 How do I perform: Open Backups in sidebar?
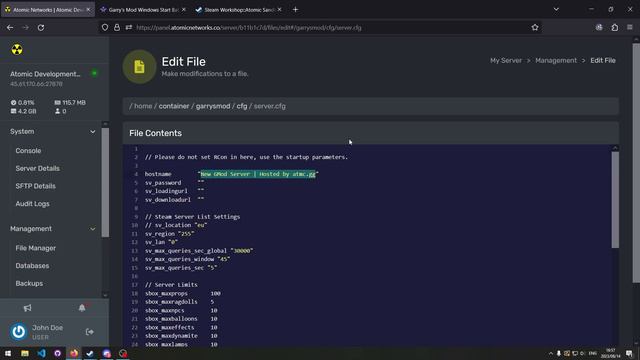(29, 283)
